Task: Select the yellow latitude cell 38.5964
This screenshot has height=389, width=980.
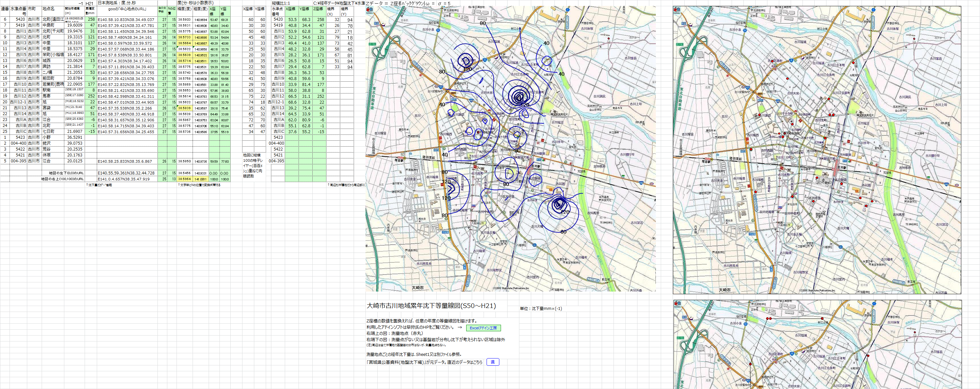Action: [x=184, y=179]
